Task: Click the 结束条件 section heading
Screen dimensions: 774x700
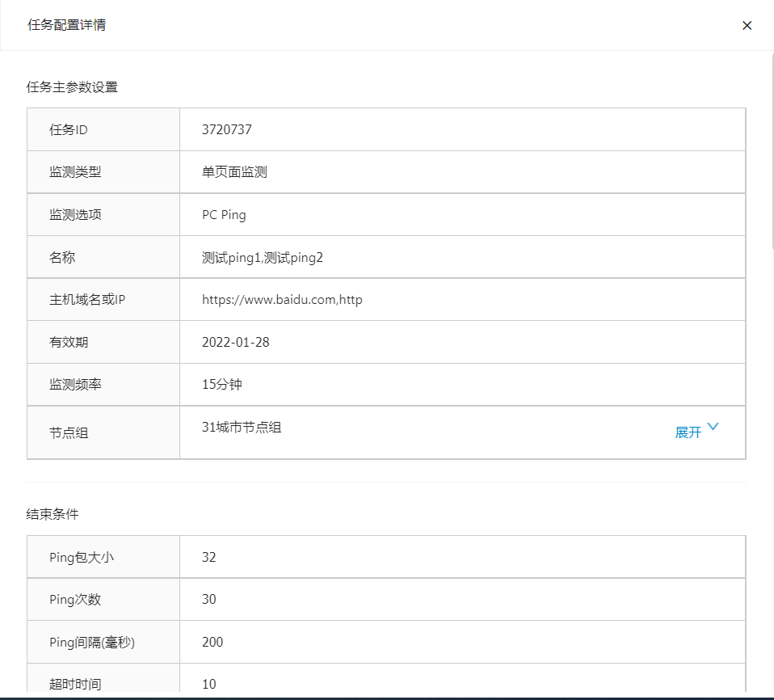Action: point(53,514)
